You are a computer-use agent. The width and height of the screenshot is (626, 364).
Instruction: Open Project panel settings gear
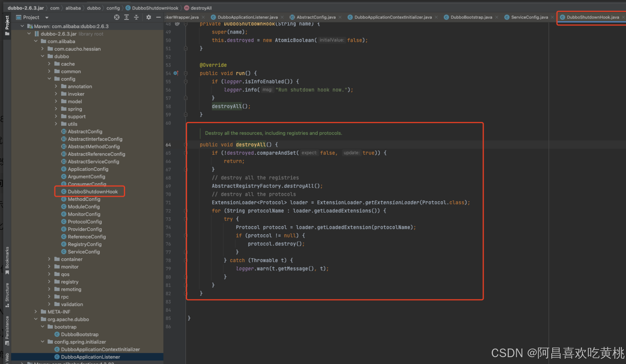click(x=148, y=17)
